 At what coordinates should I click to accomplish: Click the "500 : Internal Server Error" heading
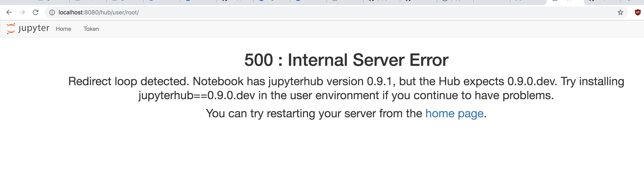[x=347, y=60]
